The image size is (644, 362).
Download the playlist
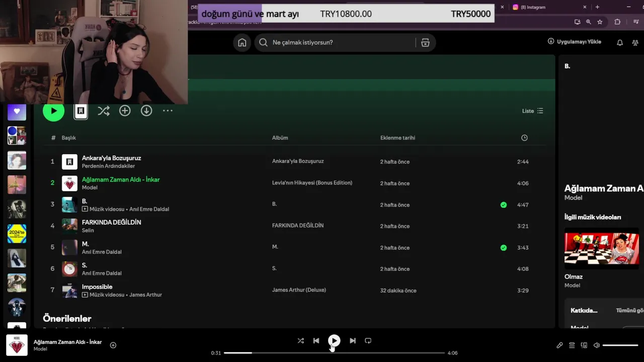pos(146,111)
